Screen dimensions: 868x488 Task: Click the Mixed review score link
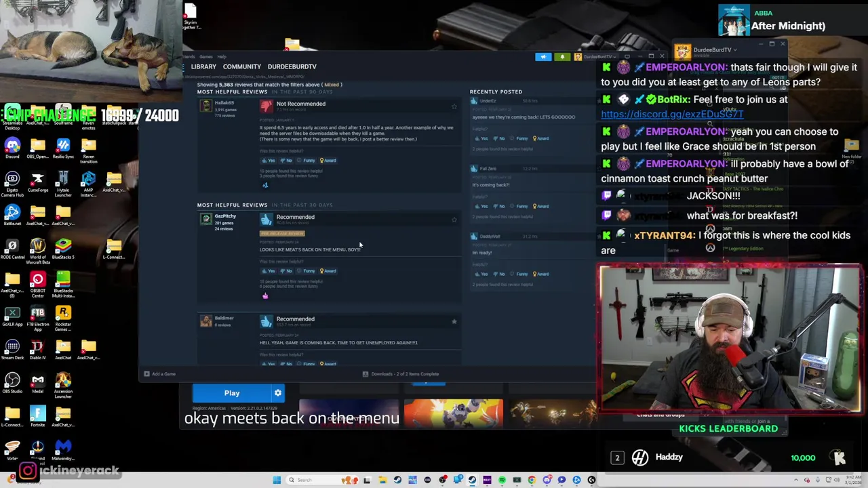coord(332,85)
